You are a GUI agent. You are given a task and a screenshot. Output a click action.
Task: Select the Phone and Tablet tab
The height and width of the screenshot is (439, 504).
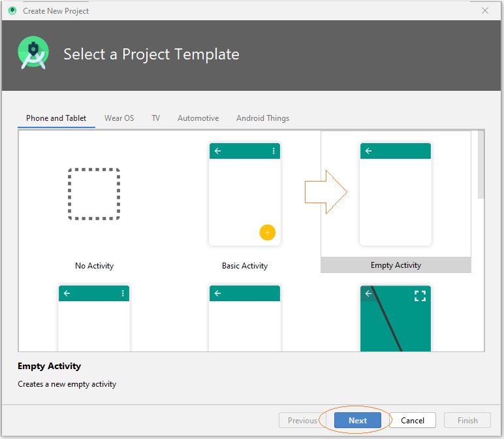point(56,118)
